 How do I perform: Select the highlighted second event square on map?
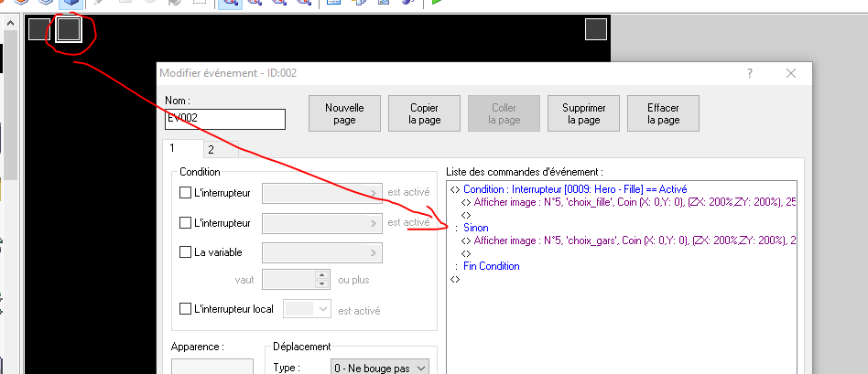point(69,29)
